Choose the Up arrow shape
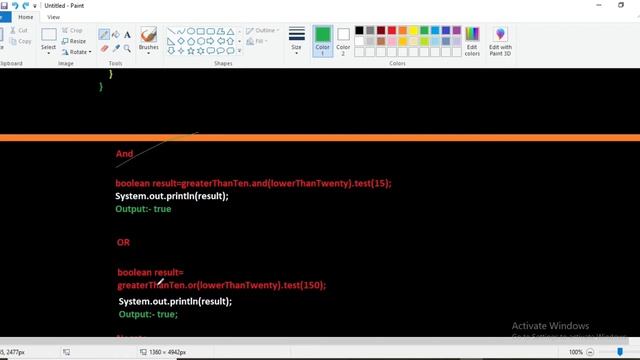The height and width of the screenshot is (360, 640). point(231,41)
